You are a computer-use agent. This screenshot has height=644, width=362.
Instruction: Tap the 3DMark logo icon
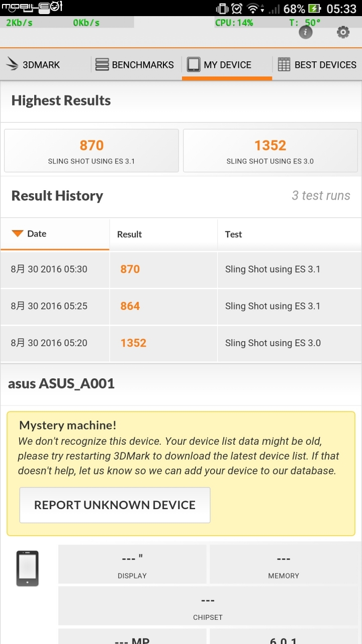[12, 64]
